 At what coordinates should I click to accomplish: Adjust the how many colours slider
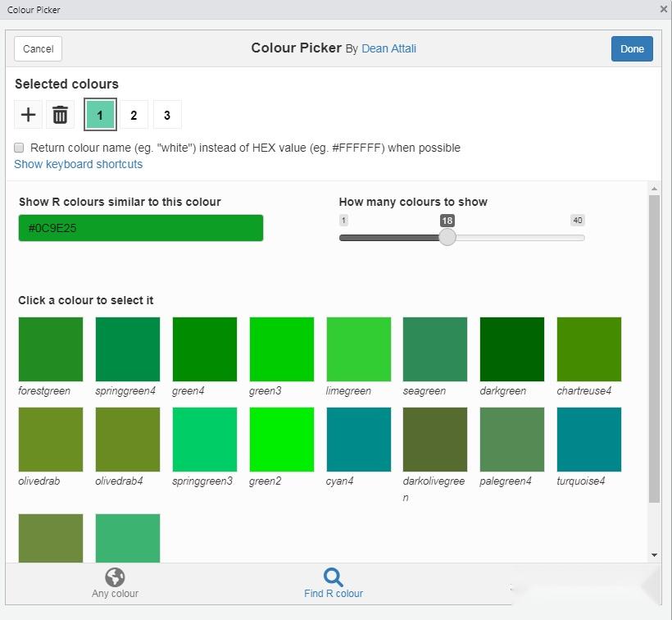pyautogui.click(x=447, y=237)
